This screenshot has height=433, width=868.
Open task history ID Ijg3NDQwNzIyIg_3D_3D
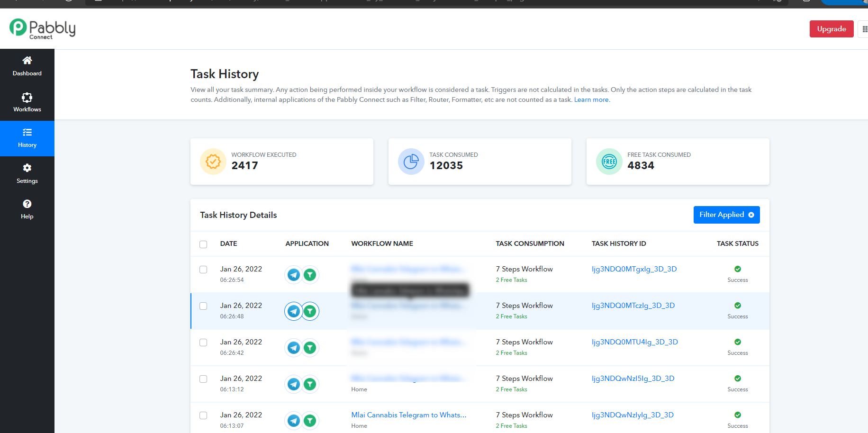click(x=633, y=415)
